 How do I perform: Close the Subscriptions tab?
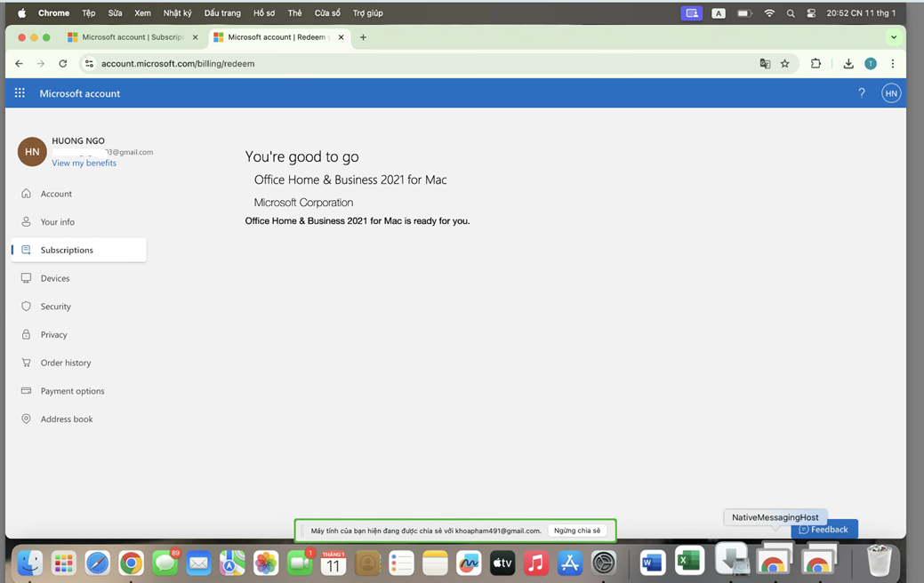pos(195,37)
